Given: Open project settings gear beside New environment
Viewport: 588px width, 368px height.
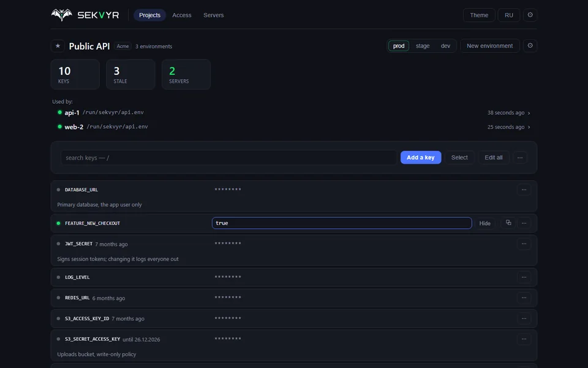Looking at the screenshot, I should click(530, 46).
